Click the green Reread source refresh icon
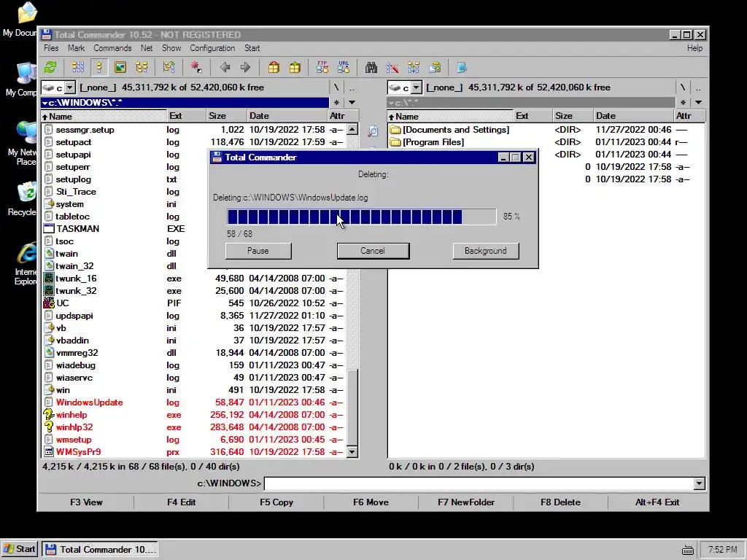The image size is (747, 560). (x=50, y=67)
